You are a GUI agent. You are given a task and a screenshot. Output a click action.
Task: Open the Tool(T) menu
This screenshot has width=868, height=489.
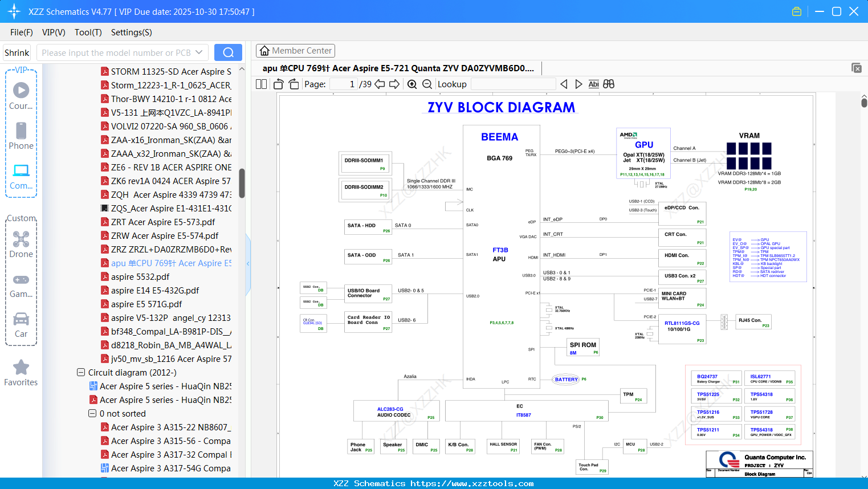pyautogui.click(x=88, y=32)
